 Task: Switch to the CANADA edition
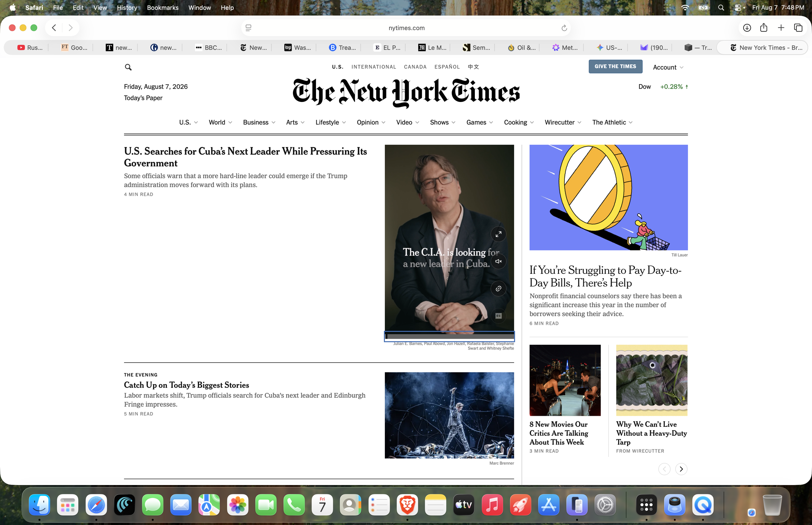tap(415, 67)
